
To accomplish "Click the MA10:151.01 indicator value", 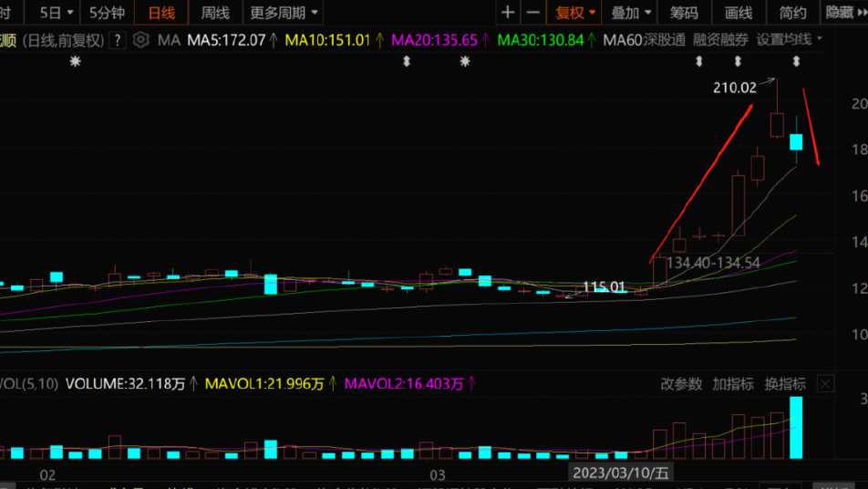I will tap(327, 40).
